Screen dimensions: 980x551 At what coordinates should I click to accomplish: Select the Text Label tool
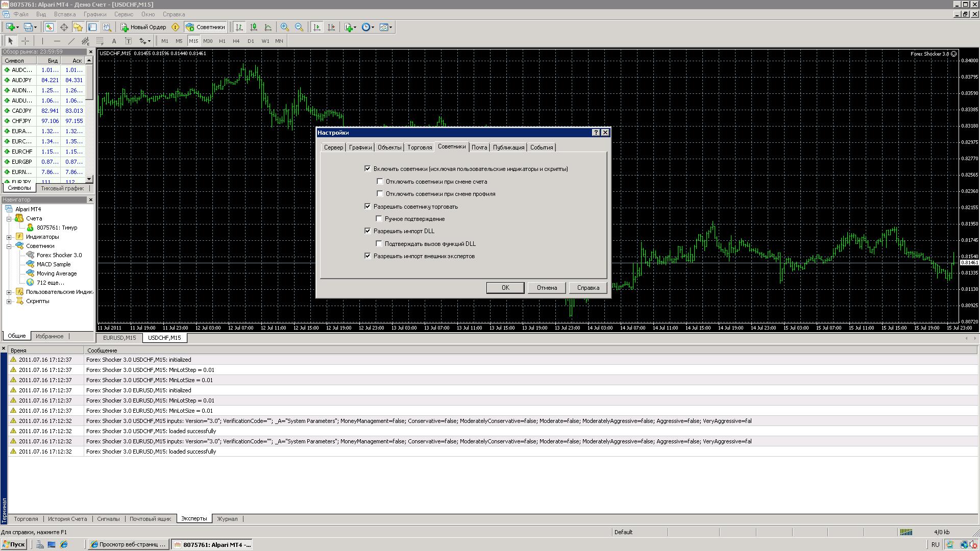pos(128,41)
